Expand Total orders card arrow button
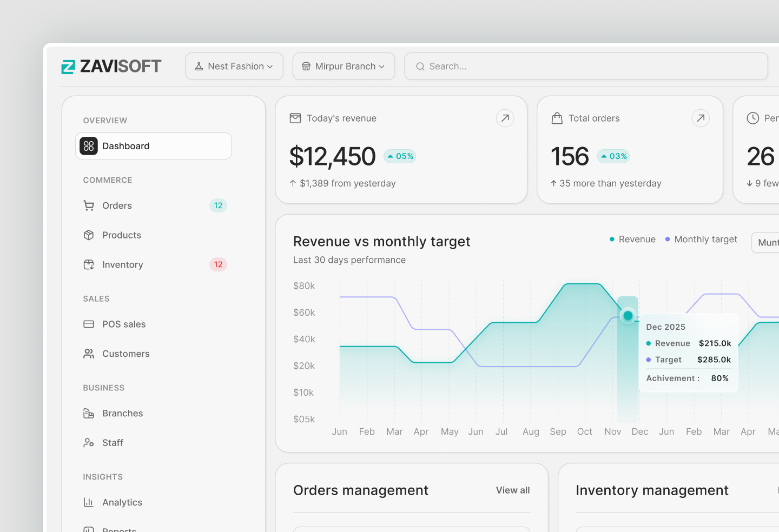The height and width of the screenshot is (532, 779). (701, 118)
